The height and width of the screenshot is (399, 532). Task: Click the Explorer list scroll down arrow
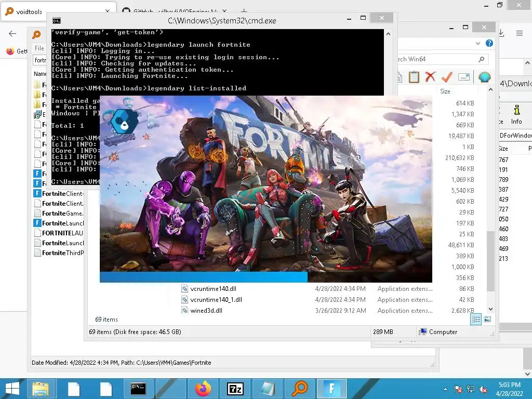click(x=490, y=309)
